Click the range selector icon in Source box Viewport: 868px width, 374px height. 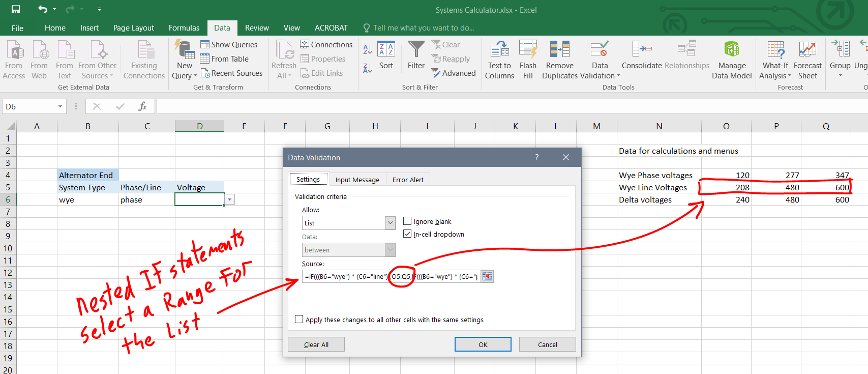487,276
